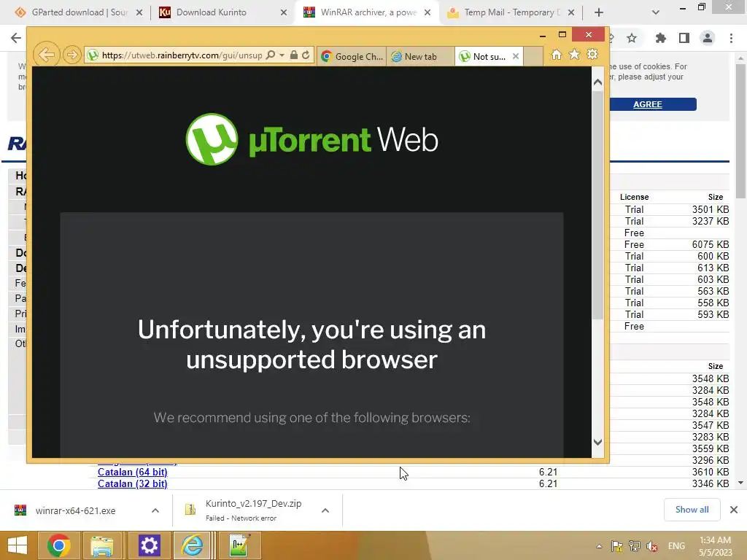Screen dimensions: 747x560
Task: Open IE Favorites star icon
Action: (x=575, y=55)
